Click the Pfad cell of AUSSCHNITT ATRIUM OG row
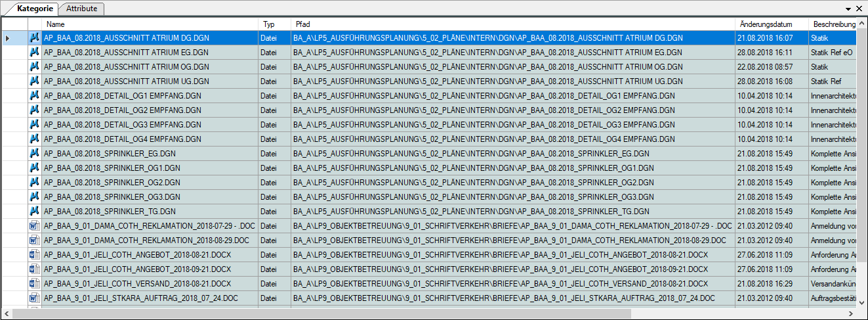This screenshot has width=868, height=320. (512, 67)
